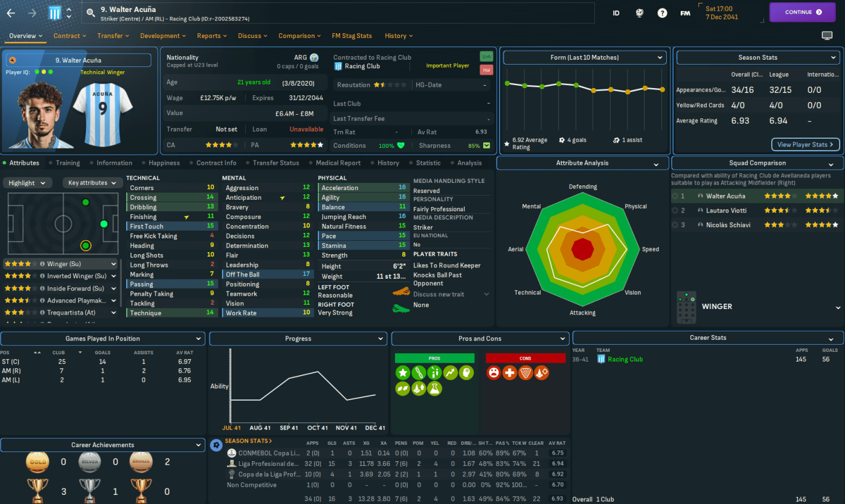Click View Player Stats button
Viewport: 845px width, 504px height.
pyautogui.click(x=805, y=144)
